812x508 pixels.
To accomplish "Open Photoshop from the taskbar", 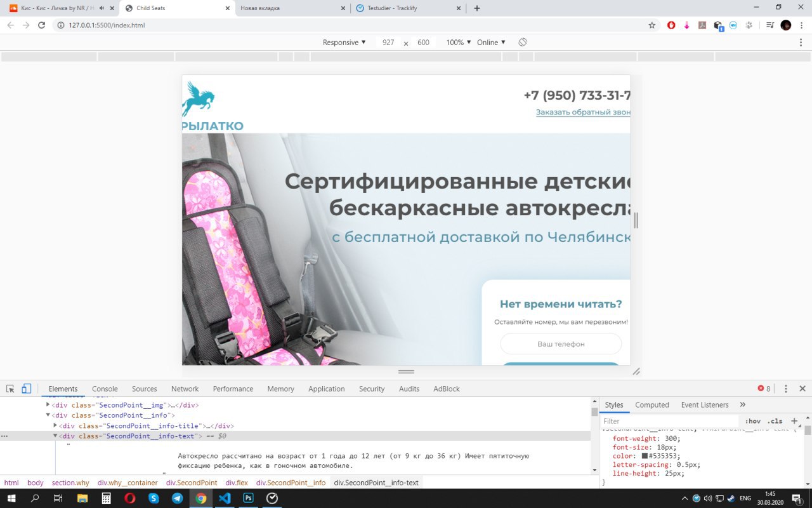I will click(x=248, y=498).
